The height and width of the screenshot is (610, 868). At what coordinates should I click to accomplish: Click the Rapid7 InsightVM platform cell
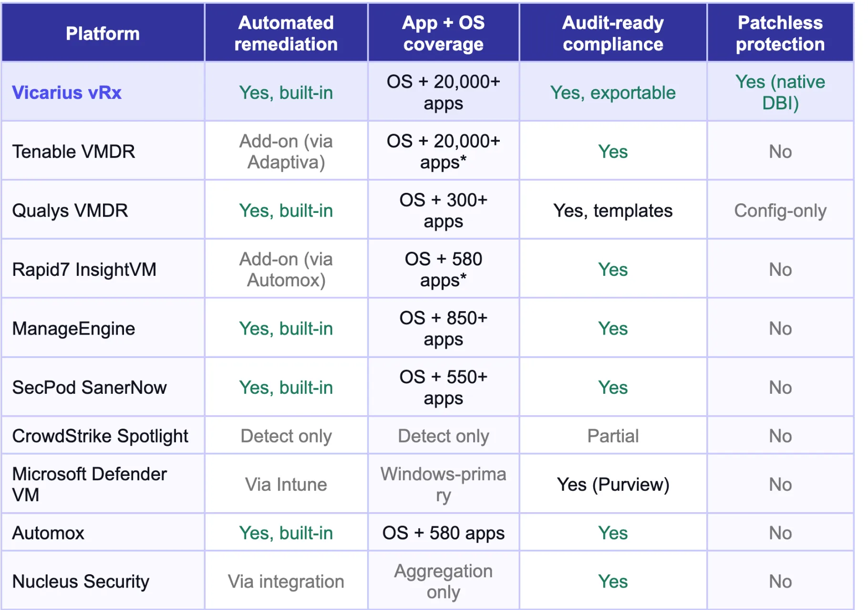click(84, 269)
